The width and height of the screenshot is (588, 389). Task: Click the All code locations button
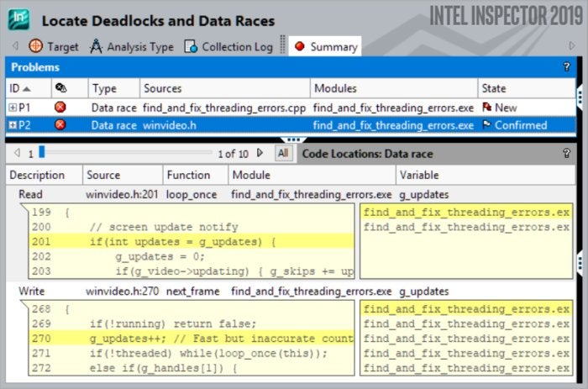[x=283, y=153]
